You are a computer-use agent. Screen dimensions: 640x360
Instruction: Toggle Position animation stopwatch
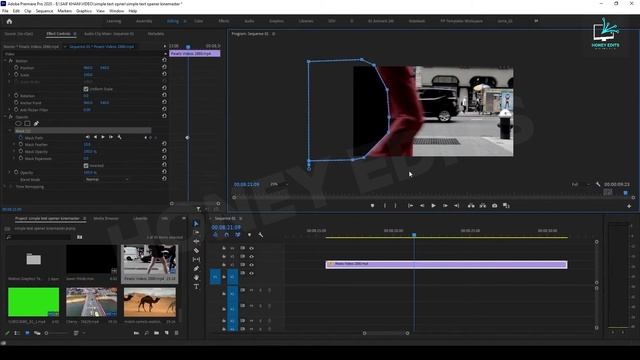pos(16,67)
